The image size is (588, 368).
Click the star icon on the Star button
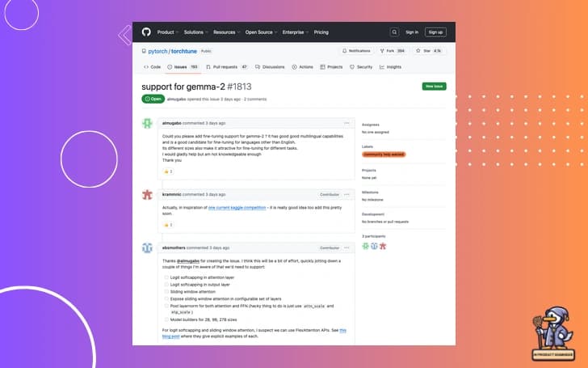point(418,51)
